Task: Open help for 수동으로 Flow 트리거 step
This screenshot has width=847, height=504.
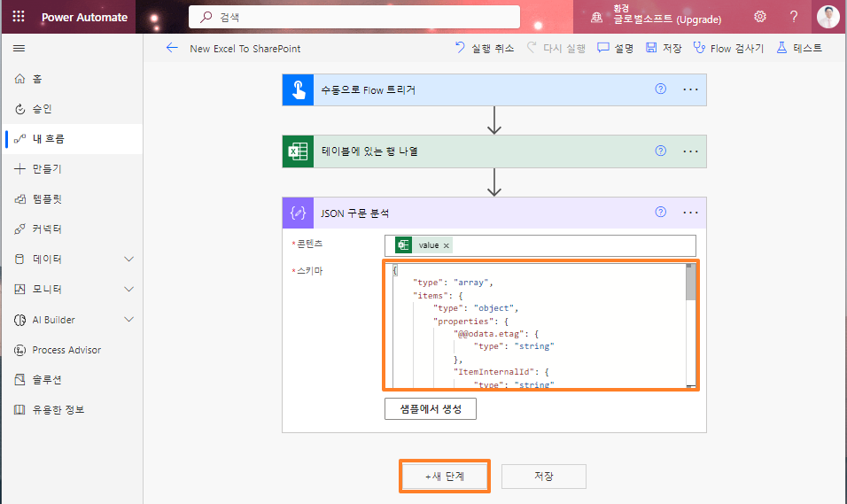Action: pyautogui.click(x=661, y=89)
